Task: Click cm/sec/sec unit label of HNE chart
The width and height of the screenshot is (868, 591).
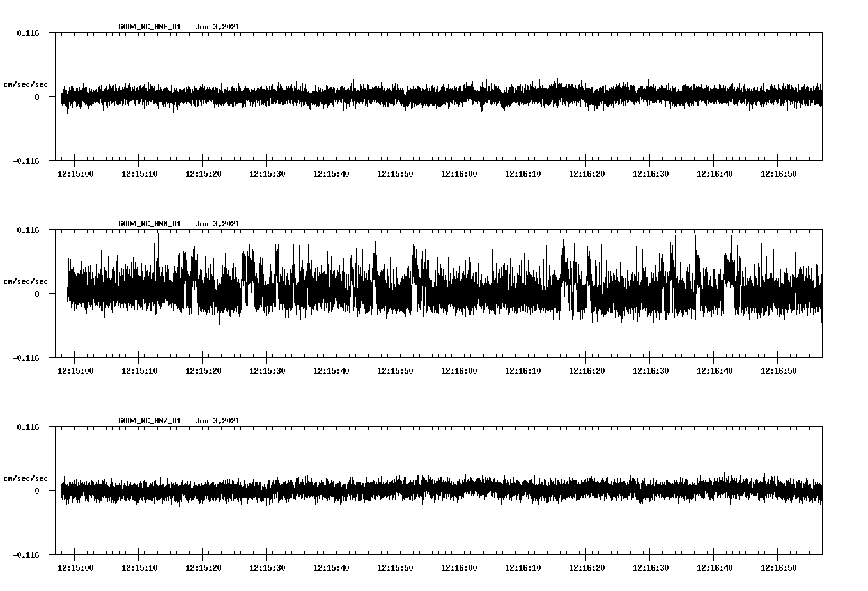Action: click(26, 84)
